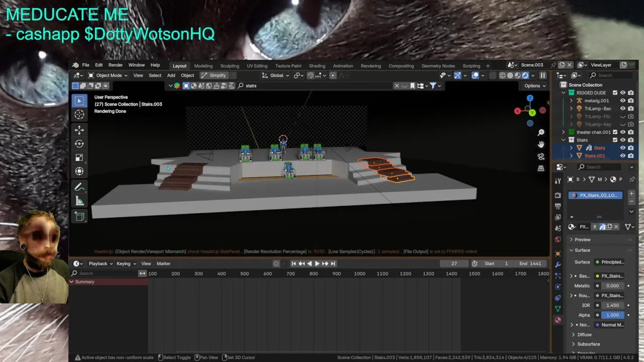Click the Principled surface shader button
Viewport: 644px width, 362px height.
[x=610, y=262]
